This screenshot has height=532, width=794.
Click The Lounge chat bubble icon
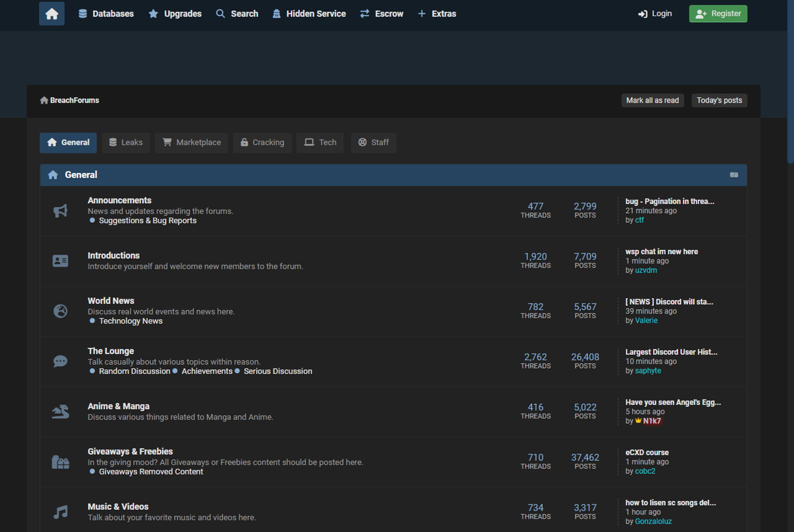pos(61,361)
